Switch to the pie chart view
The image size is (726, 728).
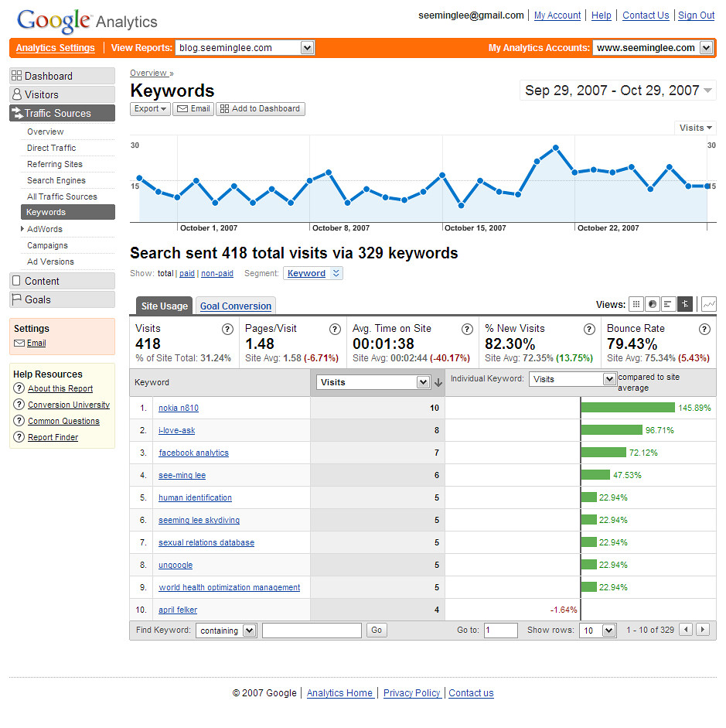(x=653, y=304)
